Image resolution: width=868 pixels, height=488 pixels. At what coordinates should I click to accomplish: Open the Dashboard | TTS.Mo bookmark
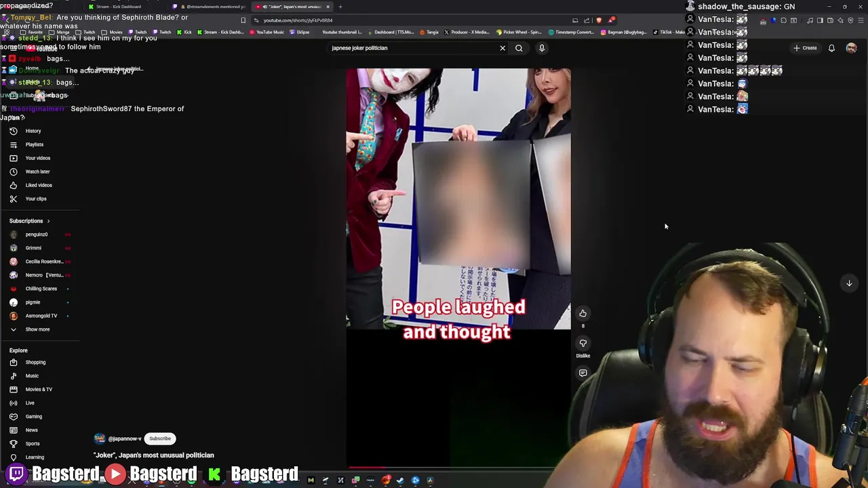(390, 33)
